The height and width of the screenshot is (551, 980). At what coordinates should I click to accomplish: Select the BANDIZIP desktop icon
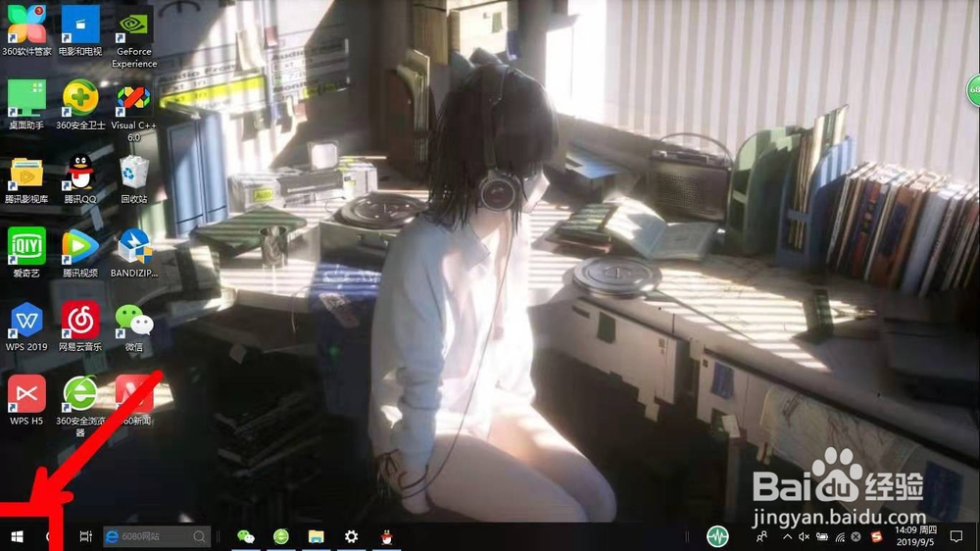coord(133,253)
